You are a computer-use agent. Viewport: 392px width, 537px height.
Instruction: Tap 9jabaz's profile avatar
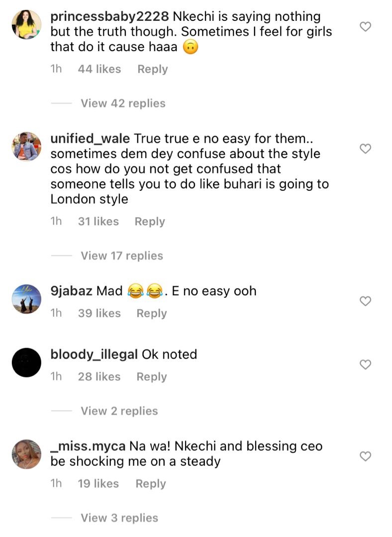click(26, 298)
